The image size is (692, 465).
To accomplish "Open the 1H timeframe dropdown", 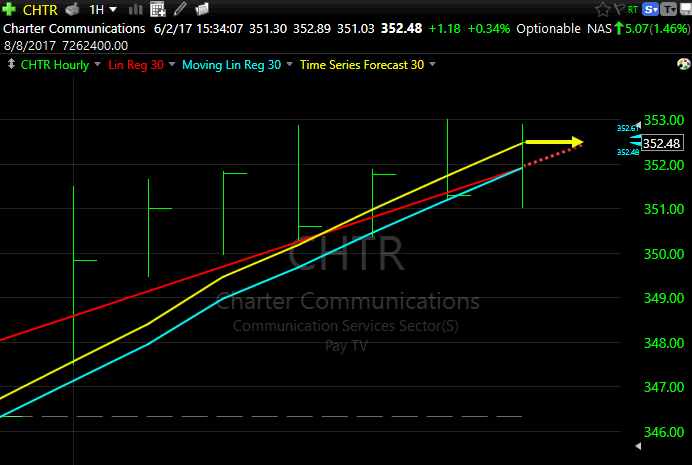I will (x=103, y=9).
